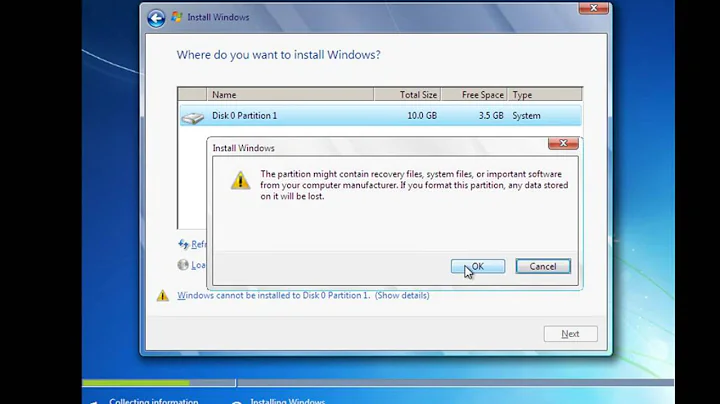Sort by Type column header
Screen dimensions: 720x404
coord(545,95)
